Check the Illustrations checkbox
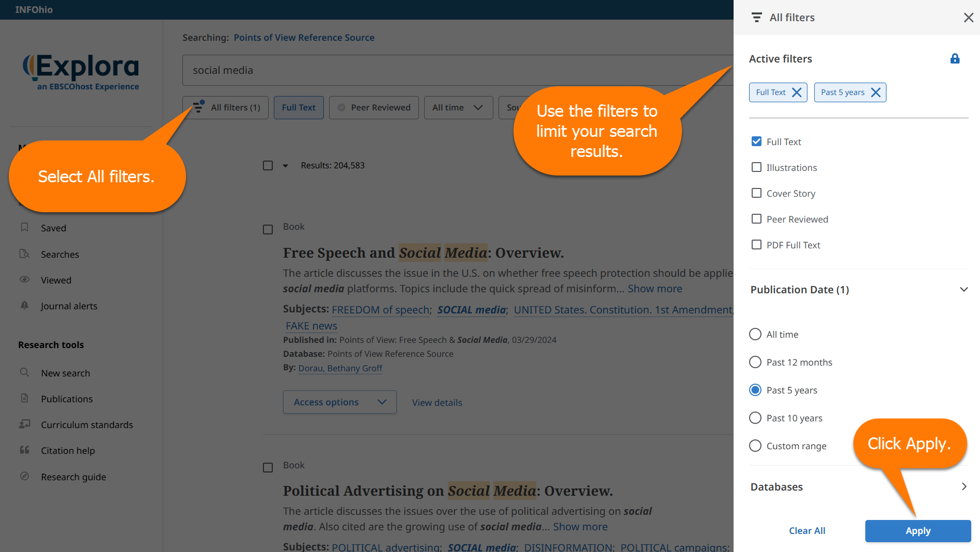The width and height of the screenshot is (980, 552). 756,167
